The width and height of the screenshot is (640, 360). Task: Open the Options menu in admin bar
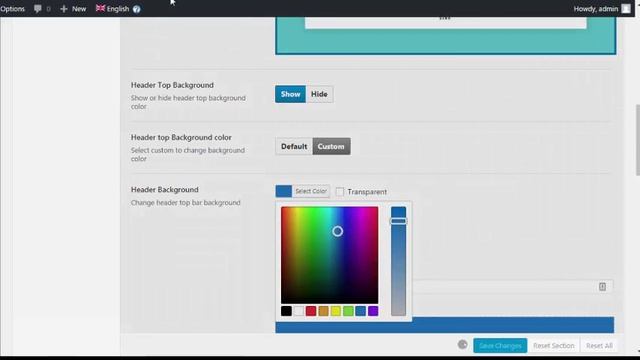[12, 9]
